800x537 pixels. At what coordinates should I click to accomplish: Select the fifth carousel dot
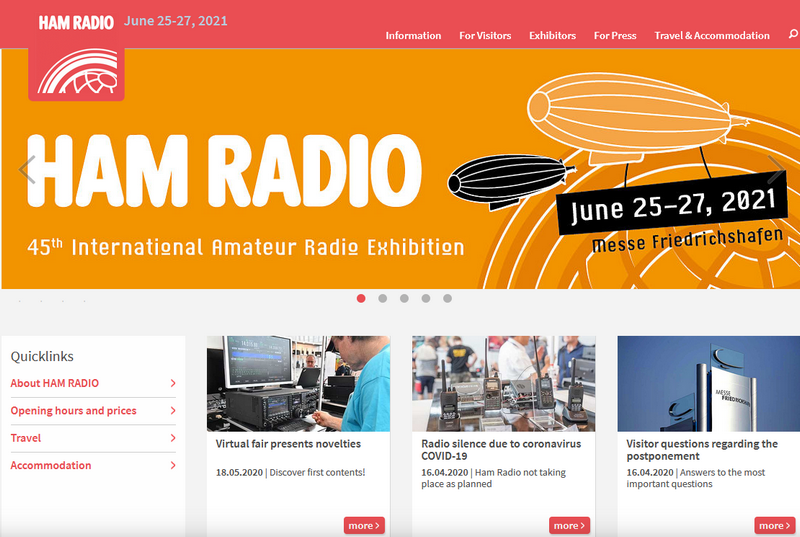point(447,298)
